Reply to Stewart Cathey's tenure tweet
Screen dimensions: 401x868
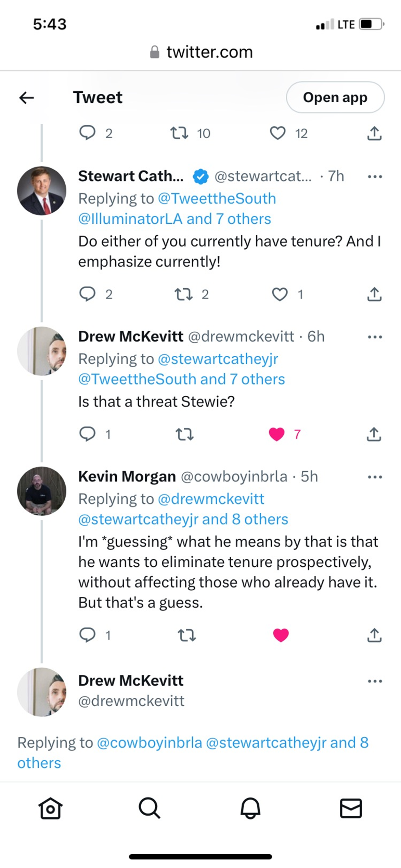(88, 294)
